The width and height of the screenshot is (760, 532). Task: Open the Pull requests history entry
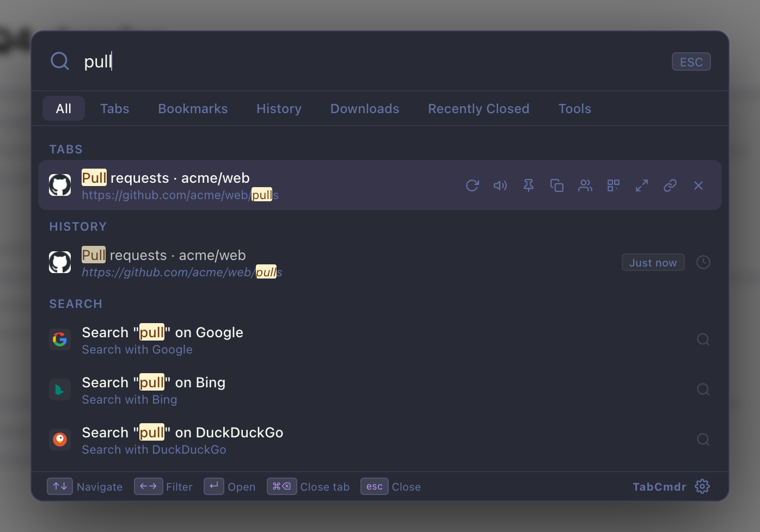380,262
